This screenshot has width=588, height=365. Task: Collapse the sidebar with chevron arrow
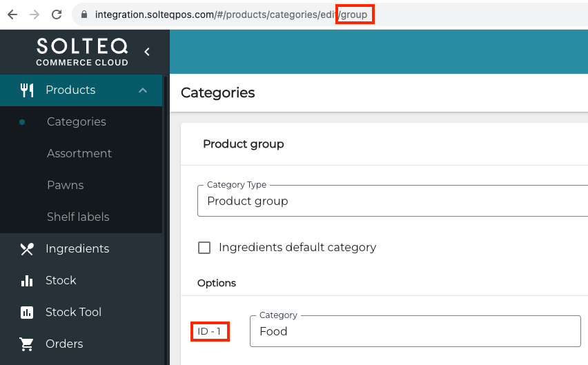click(x=146, y=52)
